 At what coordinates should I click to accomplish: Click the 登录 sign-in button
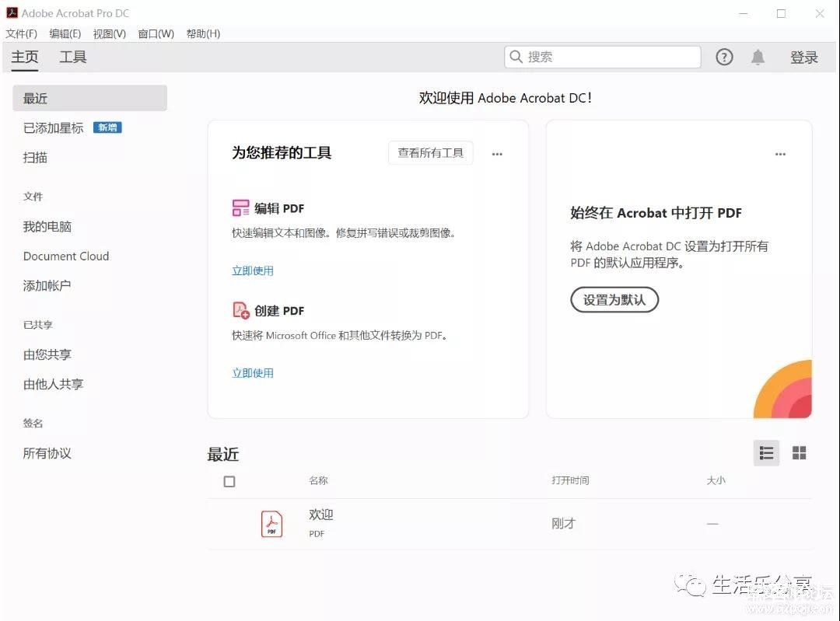[x=804, y=58]
